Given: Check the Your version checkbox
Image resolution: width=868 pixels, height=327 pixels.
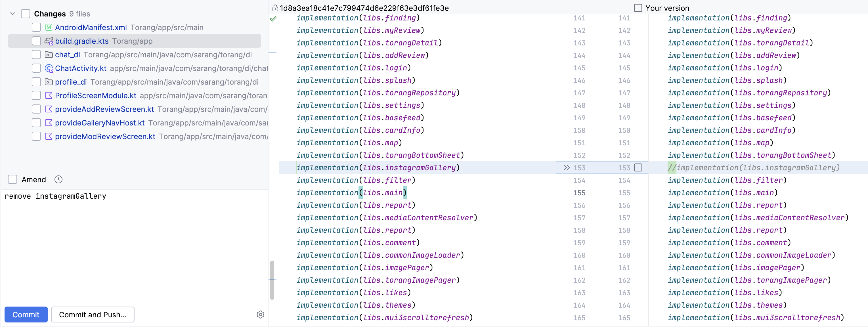Looking at the screenshot, I should 638,8.
